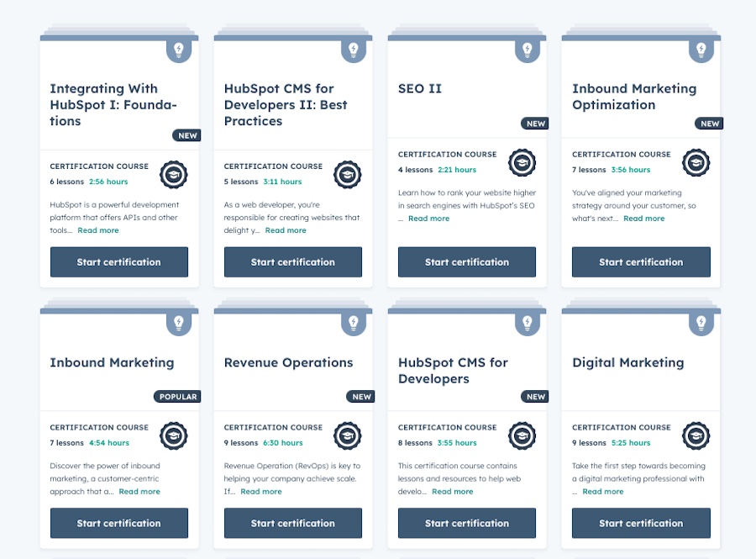Viewport: 756px width, 559px height.
Task: Click the lightbulb icon on HubSpot CMS for Developers II card
Action: click(354, 50)
